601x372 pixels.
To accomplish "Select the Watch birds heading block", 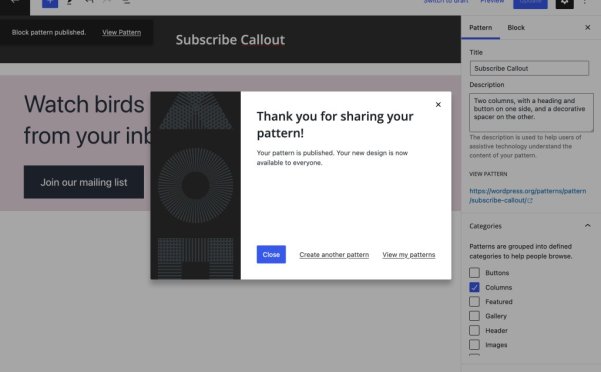I will [87, 120].
